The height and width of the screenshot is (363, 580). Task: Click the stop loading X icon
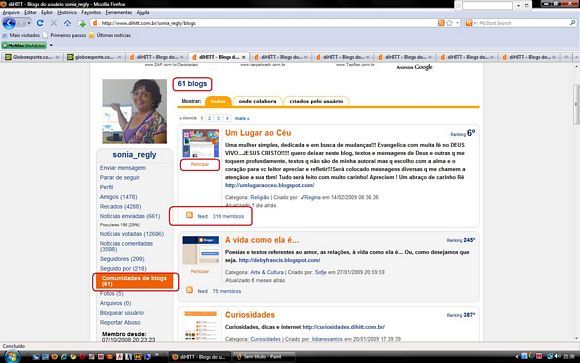click(x=54, y=23)
